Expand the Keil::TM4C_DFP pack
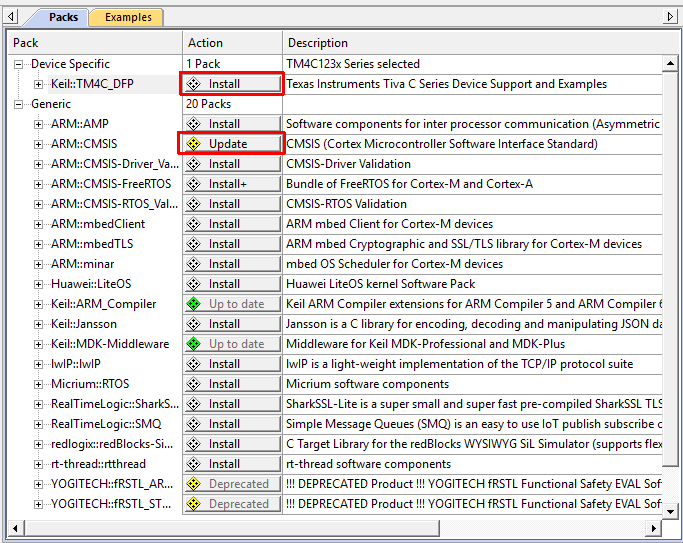 38,84
